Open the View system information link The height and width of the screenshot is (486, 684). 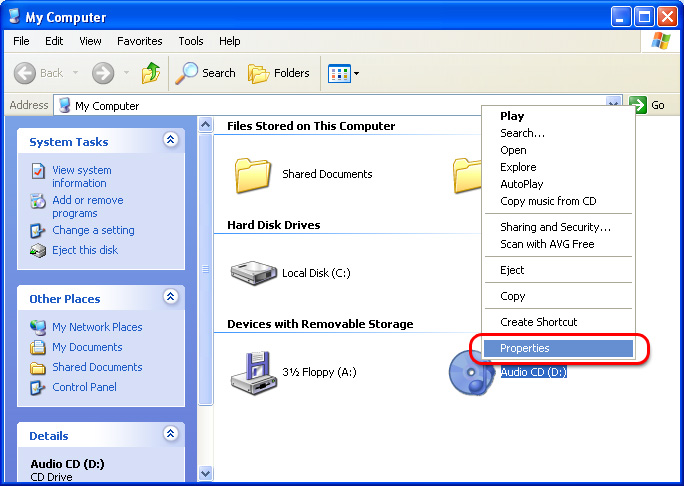(82, 177)
